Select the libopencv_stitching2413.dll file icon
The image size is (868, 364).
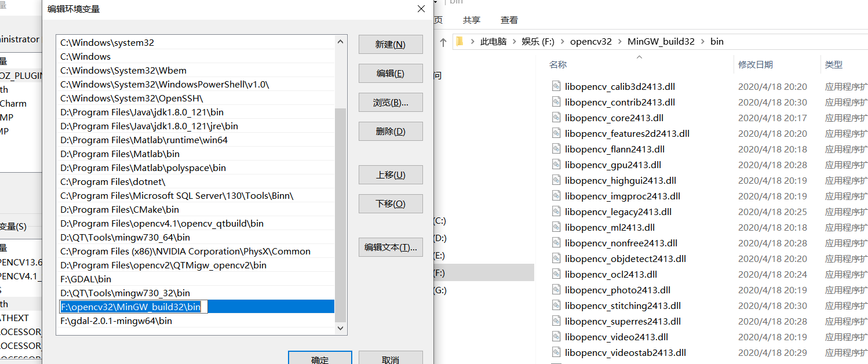(x=556, y=306)
